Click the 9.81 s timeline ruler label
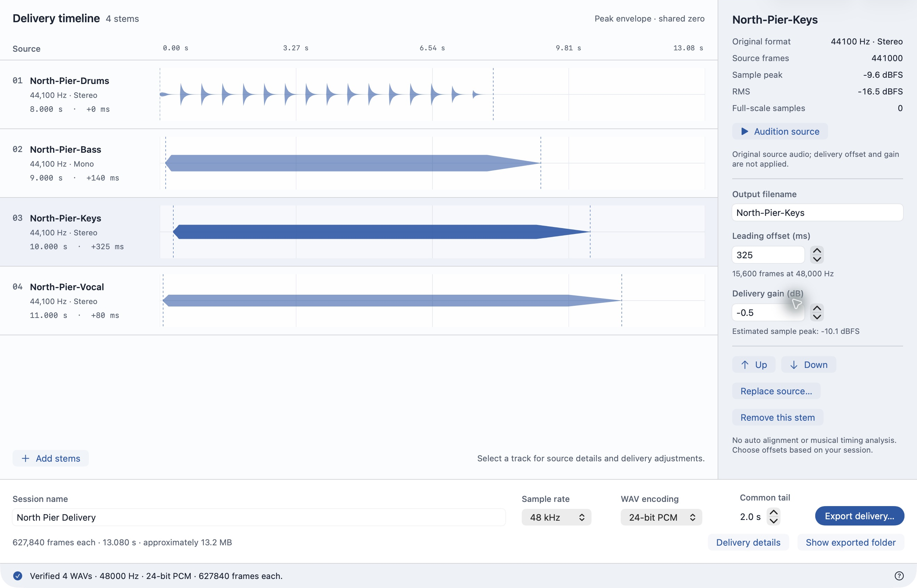This screenshot has height=588, width=917. tap(568, 48)
